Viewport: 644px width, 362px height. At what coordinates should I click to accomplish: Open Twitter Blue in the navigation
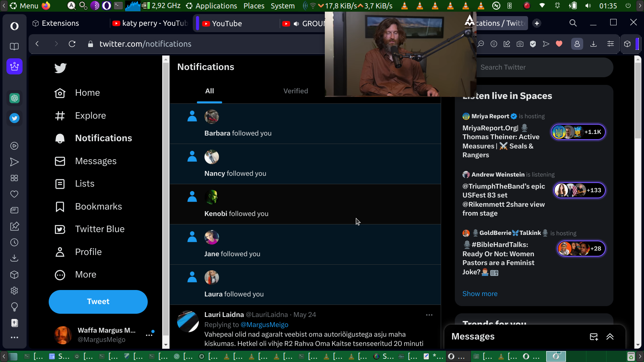click(x=89, y=229)
